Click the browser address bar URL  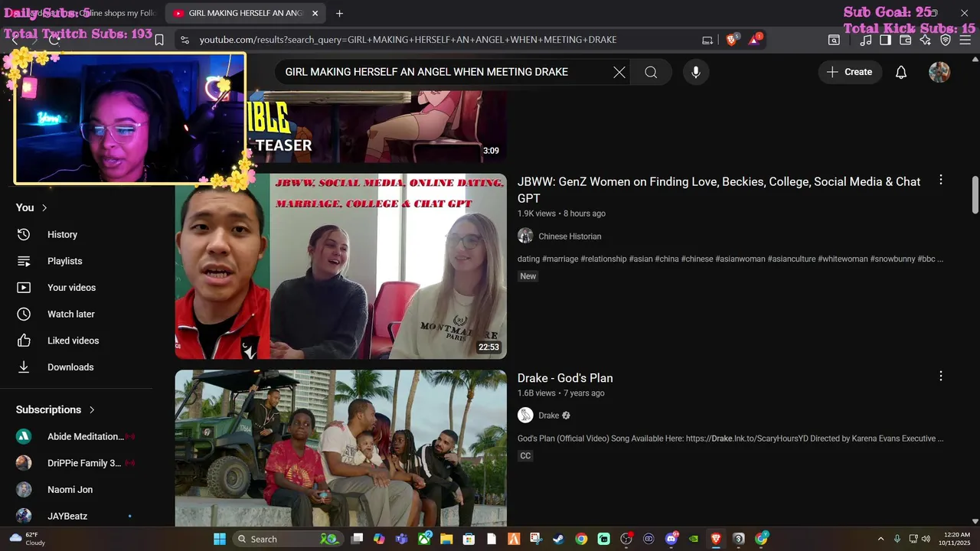[x=408, y=40]
